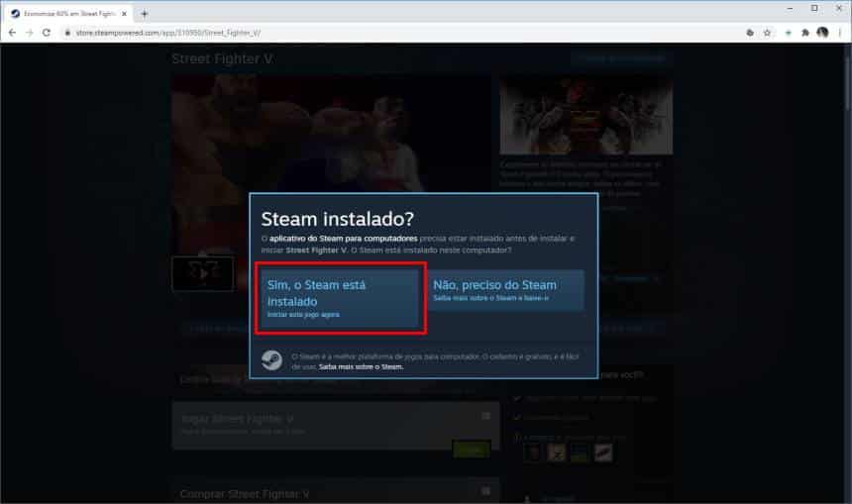Click the icon left of the bookmark star
The width and height of the screenshot is (852, 504).
click(x=750, y=33)
